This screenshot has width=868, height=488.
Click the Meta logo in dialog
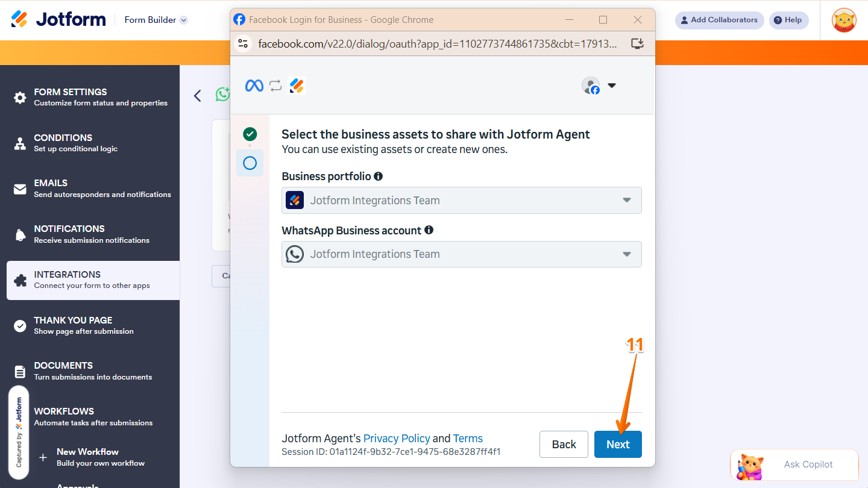pyautogui.click(x=254, y=86)
